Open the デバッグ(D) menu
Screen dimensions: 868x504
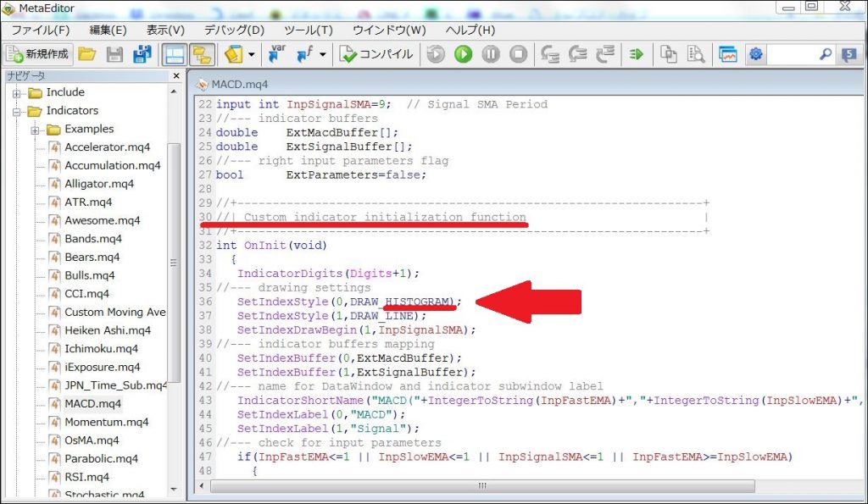click(x=235, y=30)
